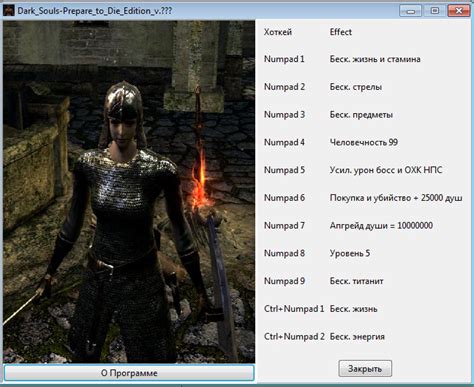
Task: Click the Numpad 3 hotkey label
Action: [284, 115]
